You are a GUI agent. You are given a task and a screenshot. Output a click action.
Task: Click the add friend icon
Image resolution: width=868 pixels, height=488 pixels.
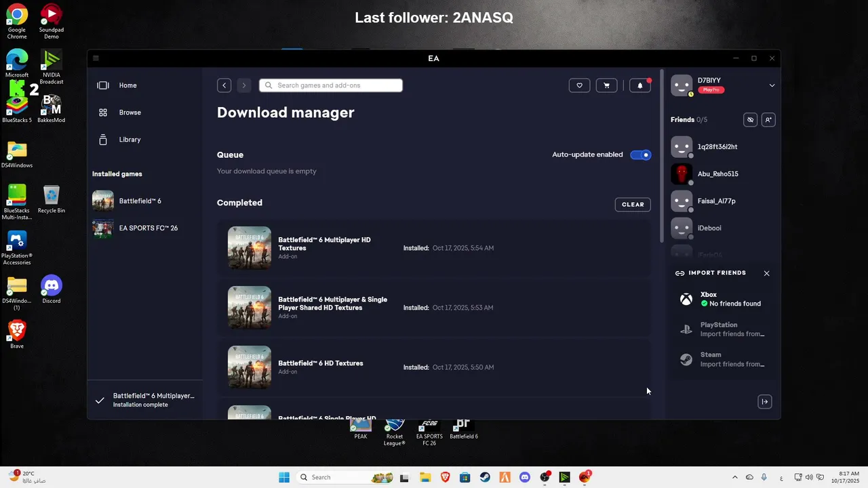[768, 120]
